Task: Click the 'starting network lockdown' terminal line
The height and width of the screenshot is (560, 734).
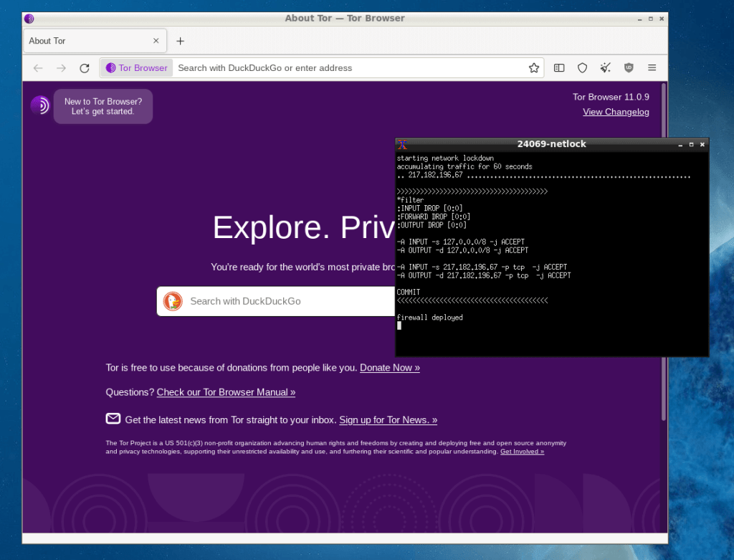Action: [445, 158]
